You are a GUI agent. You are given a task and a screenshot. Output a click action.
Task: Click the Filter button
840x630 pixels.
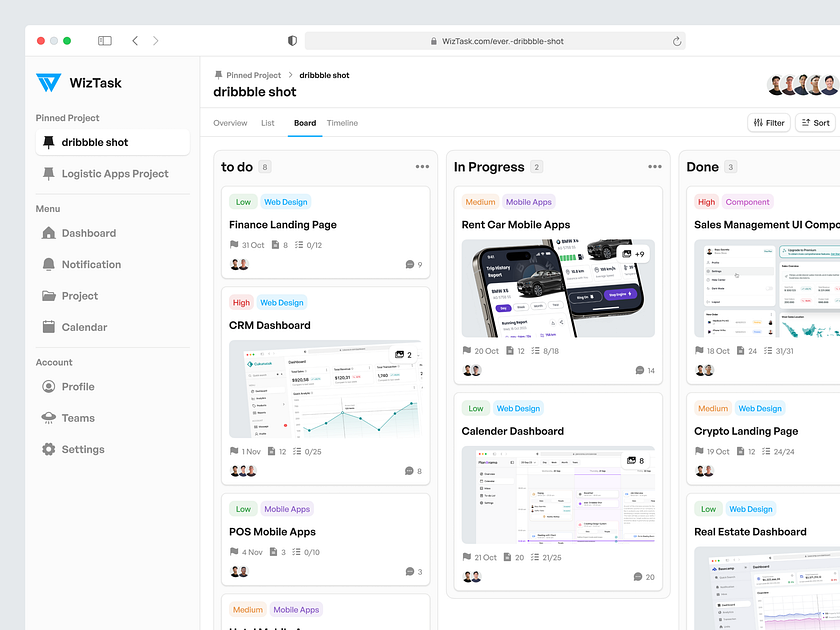(769, 122)
